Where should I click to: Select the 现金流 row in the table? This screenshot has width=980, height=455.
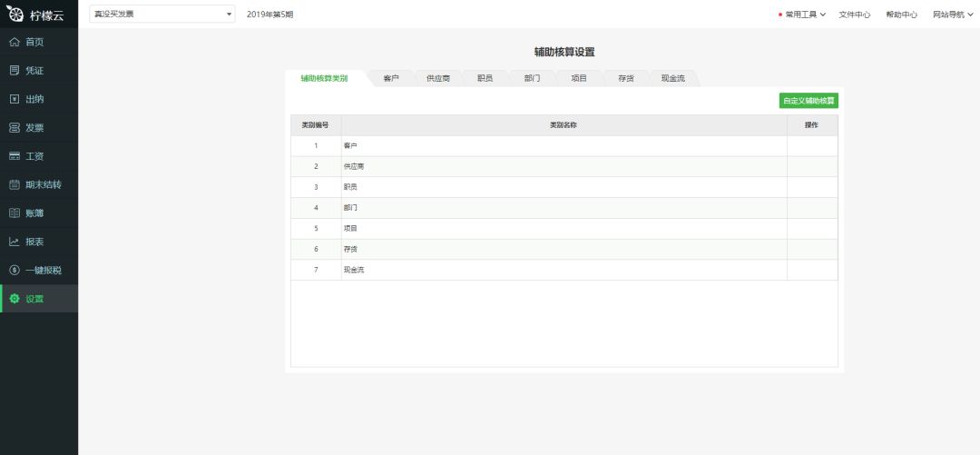coord(564,270)
